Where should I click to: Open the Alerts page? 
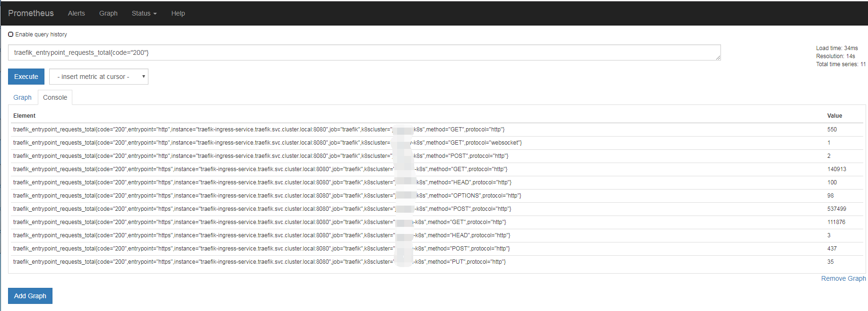76,13
